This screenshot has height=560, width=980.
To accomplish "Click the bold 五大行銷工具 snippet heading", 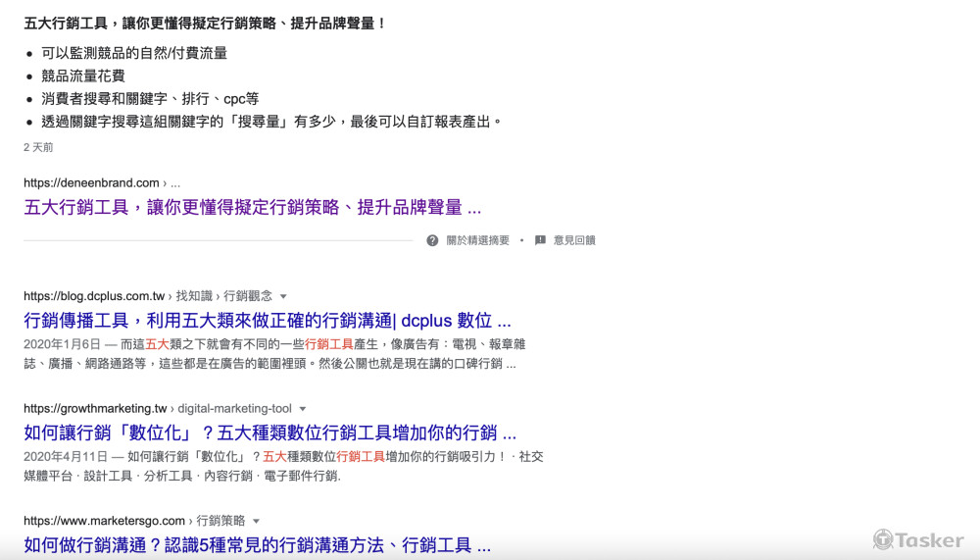I will (x=205, y=24).
